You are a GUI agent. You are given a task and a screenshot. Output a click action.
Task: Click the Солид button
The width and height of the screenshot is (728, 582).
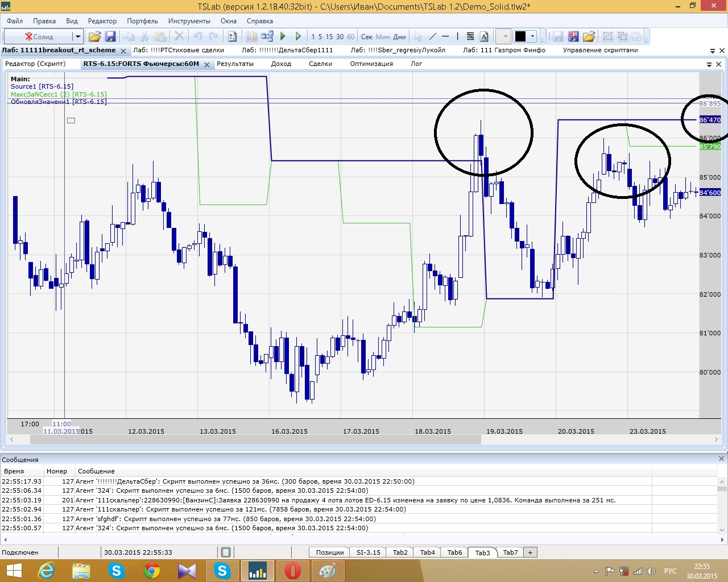pos(39,36)
